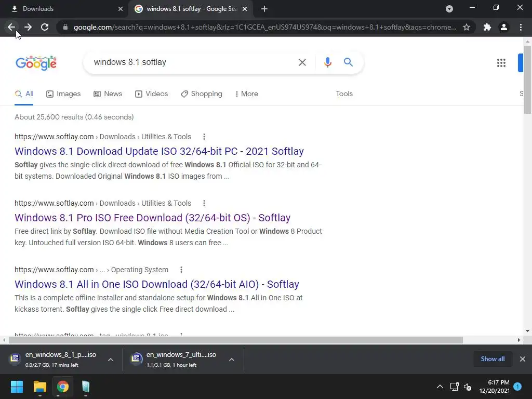Viewport: 532px width, 399px height.
Task: Switch to Images results
Action: 63,94
